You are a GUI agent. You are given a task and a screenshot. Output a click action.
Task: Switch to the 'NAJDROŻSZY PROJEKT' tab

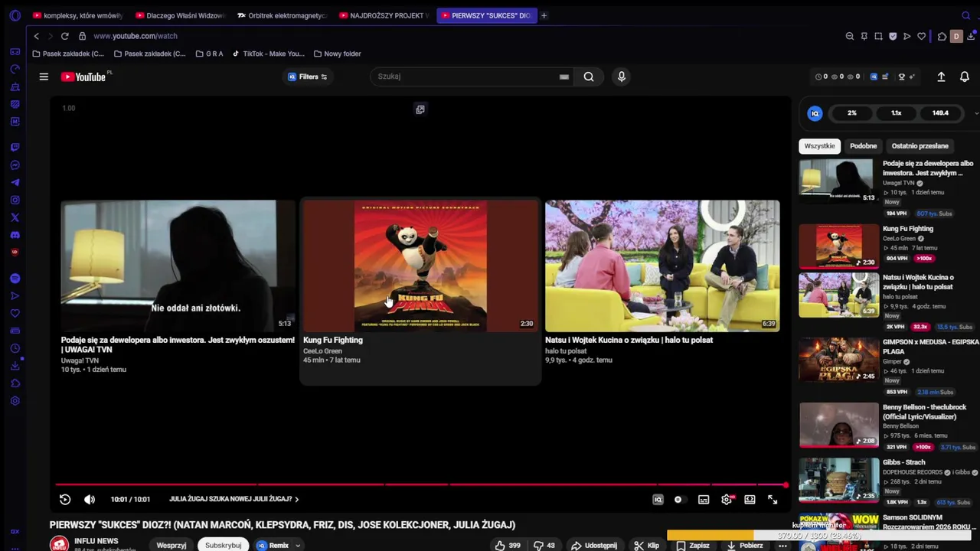click(383, 15)
